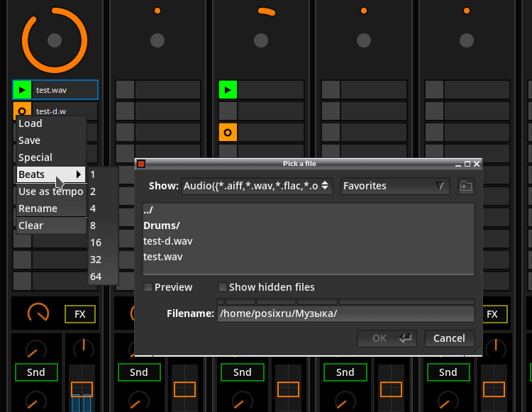The width and height of the screenshot is (532, 412).
Task: Click the orange fader handle on fourth track
Action: point(391,389)
